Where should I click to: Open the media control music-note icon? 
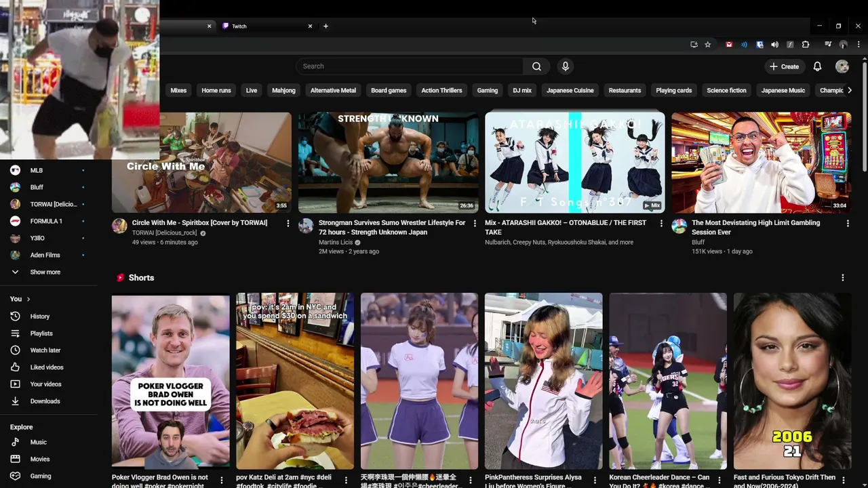828,45
